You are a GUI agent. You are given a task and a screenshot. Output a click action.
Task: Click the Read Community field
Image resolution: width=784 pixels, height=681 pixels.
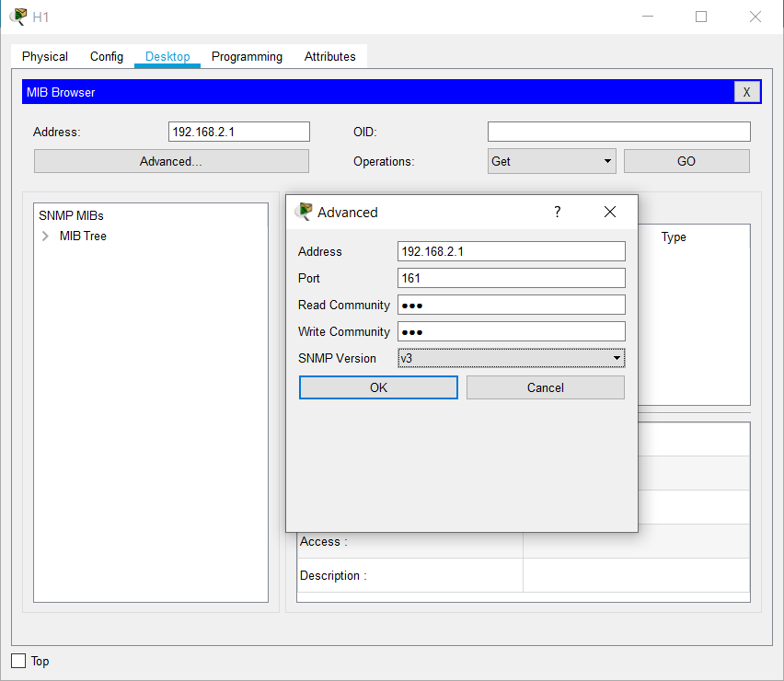pos(511,305)
